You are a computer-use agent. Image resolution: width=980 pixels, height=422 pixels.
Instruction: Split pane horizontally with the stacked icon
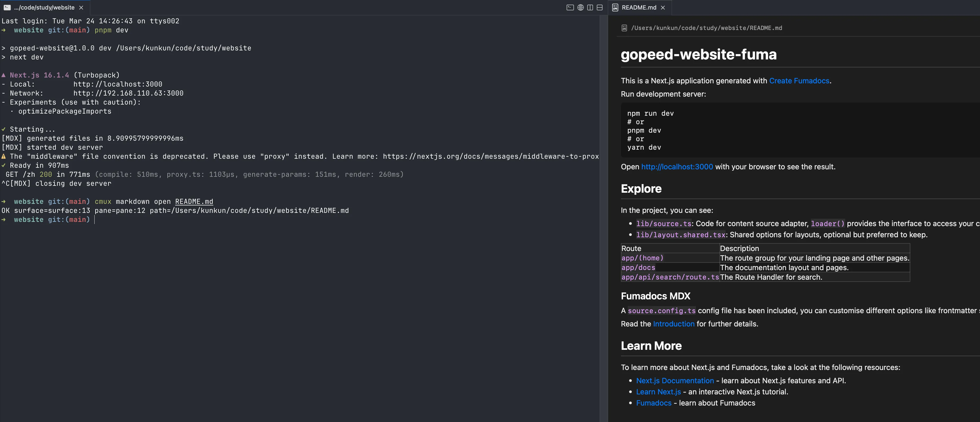pyautogui.click(x=599, y=8)
